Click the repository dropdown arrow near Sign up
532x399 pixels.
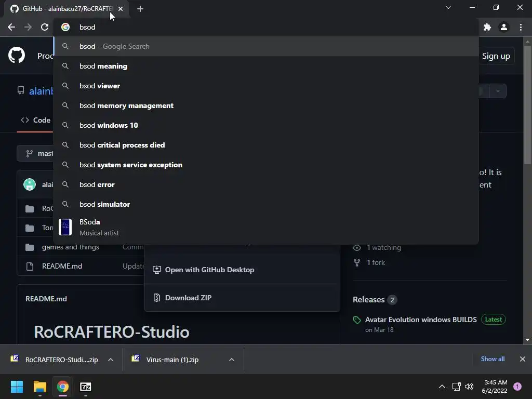[498, 91]
